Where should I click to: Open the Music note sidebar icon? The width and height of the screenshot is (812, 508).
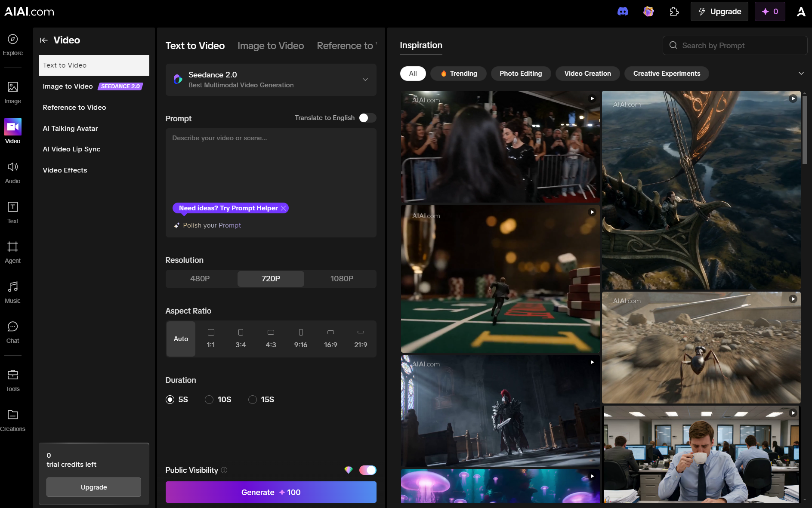coord(12,286)
